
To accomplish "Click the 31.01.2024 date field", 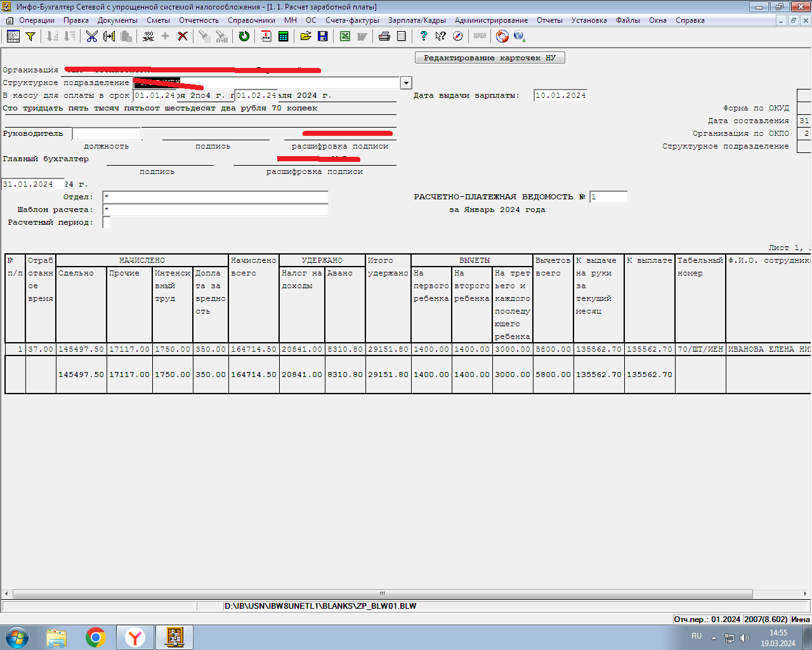I will [x=33, y=185].
